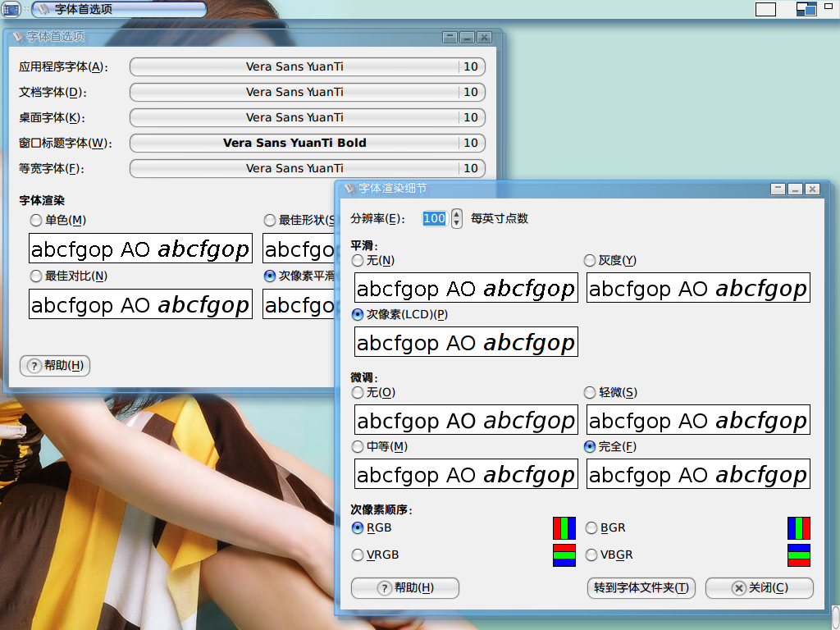This screenshot has height=630, width=840.
Task: Close the 字体首选项 window
Action: [484, 38]
